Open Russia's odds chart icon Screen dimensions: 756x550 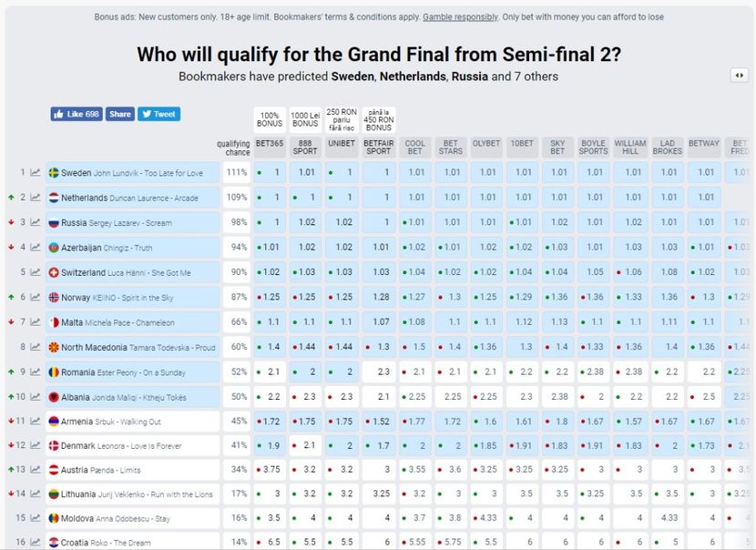coord(36,222)
